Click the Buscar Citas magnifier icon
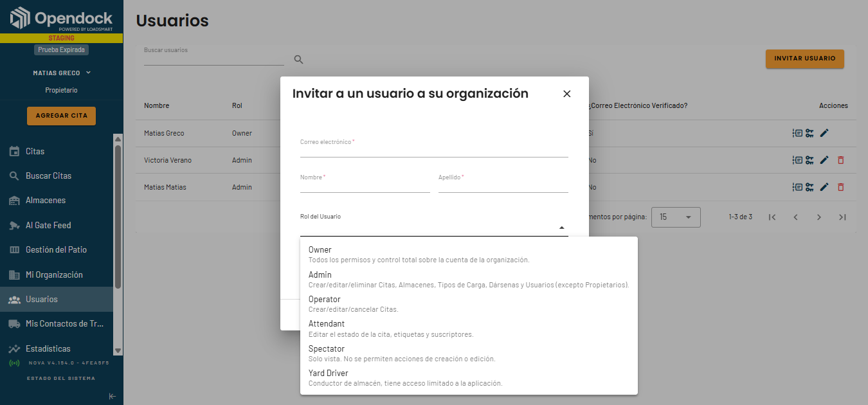This screenshot has width=868, height=405. coord(14,176)
